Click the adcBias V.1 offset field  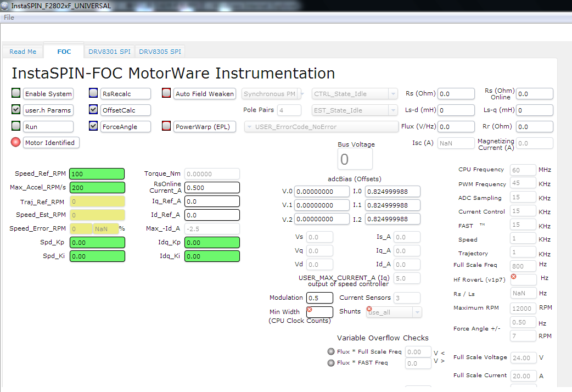pyautogui.click(x=322, y=205)
